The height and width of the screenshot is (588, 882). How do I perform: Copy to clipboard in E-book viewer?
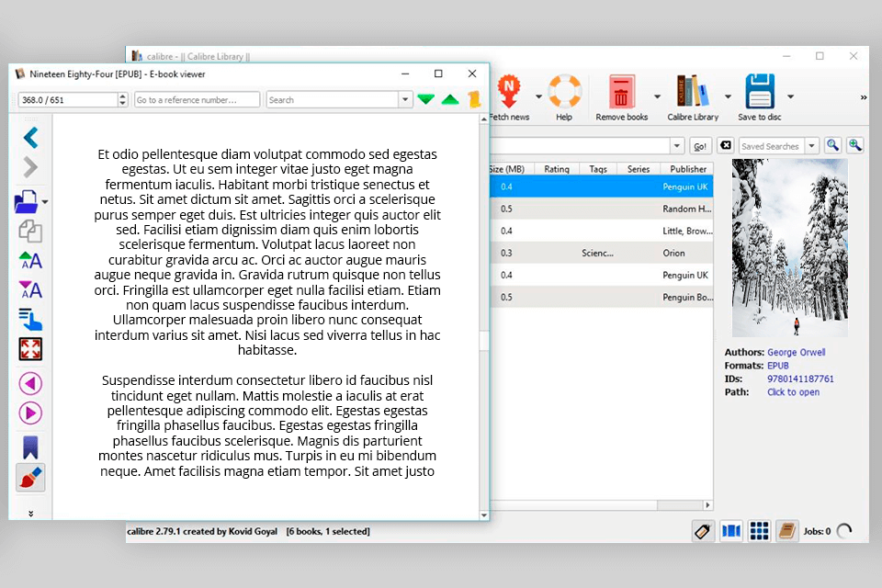pos(30,232)
